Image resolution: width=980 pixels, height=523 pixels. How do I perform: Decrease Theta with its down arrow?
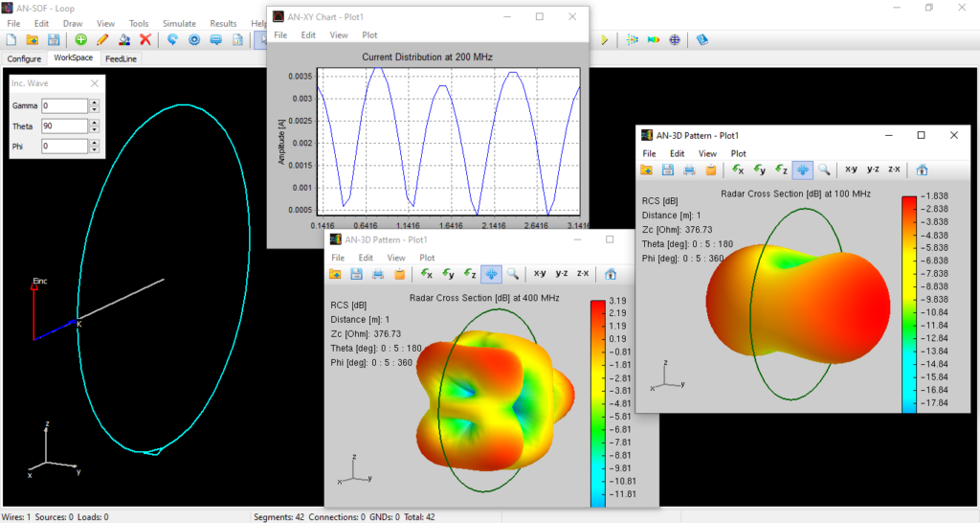pos(95,129)
